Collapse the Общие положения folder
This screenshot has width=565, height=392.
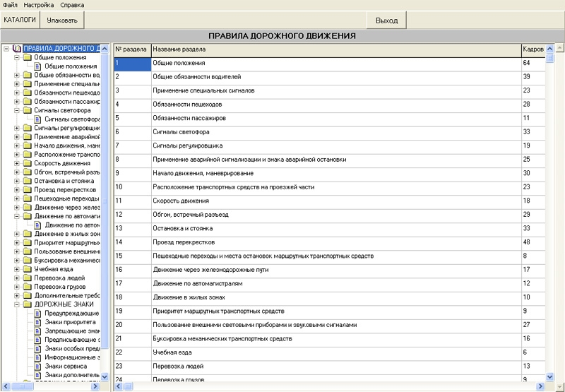pos(16,57)
